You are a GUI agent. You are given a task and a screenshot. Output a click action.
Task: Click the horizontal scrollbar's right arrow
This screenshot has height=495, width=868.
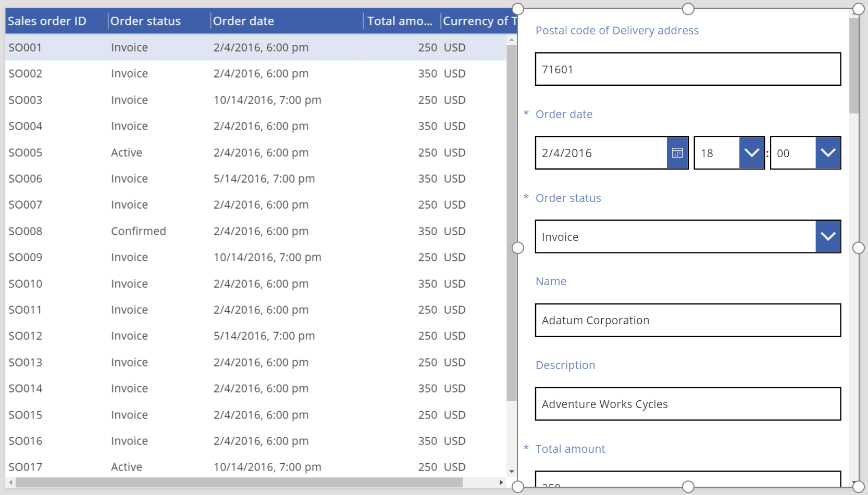click(x=501, y=483)
